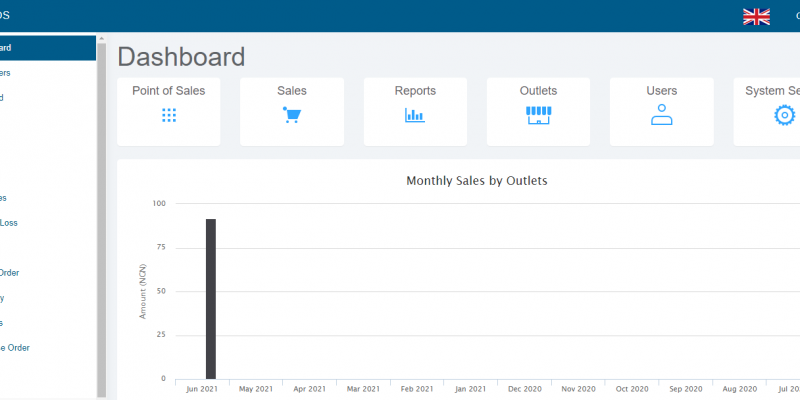Click the 'Sales' card label
Viewport: 800px width, 400px height.
[292, 91]
